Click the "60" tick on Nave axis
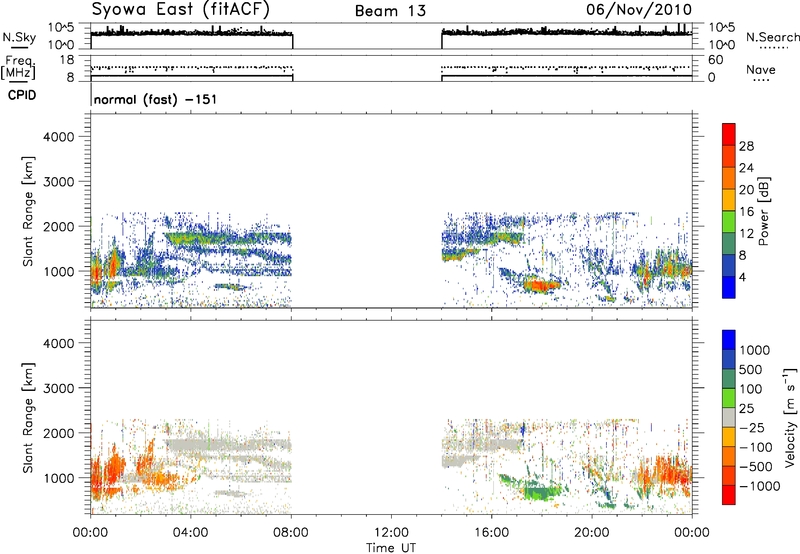Image resolution: width=800 pixels, height=554 pixels. click(x=715, y=60)
